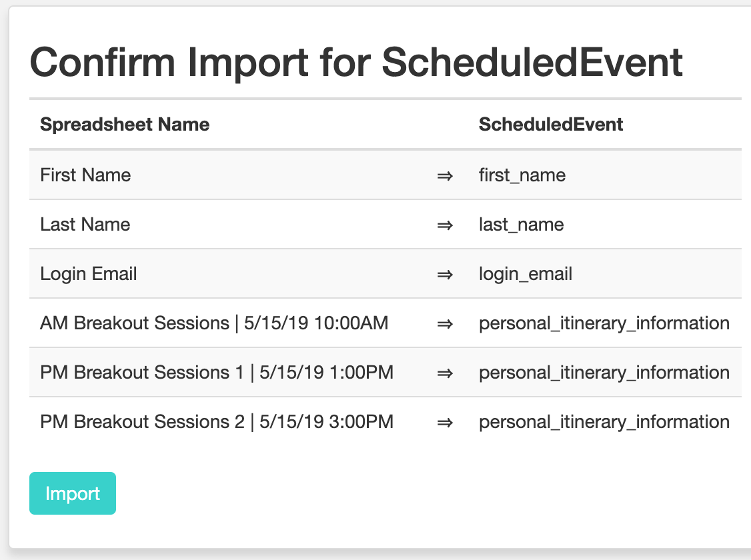Image resolution: width=751 pixels, height=560 pixels.
Task: Click the arrow for PM Breakout Sessions 2
Action: point(446,421)
